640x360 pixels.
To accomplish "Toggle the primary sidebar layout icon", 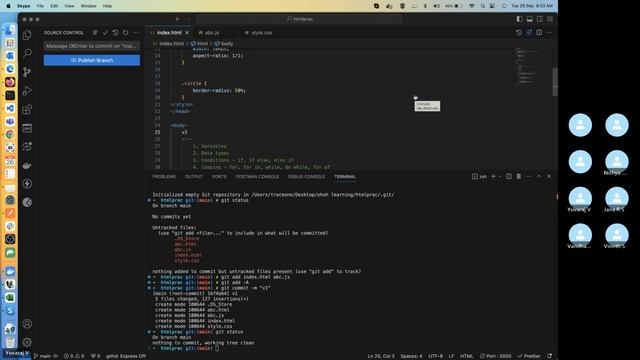I will (x=519, y=19).
